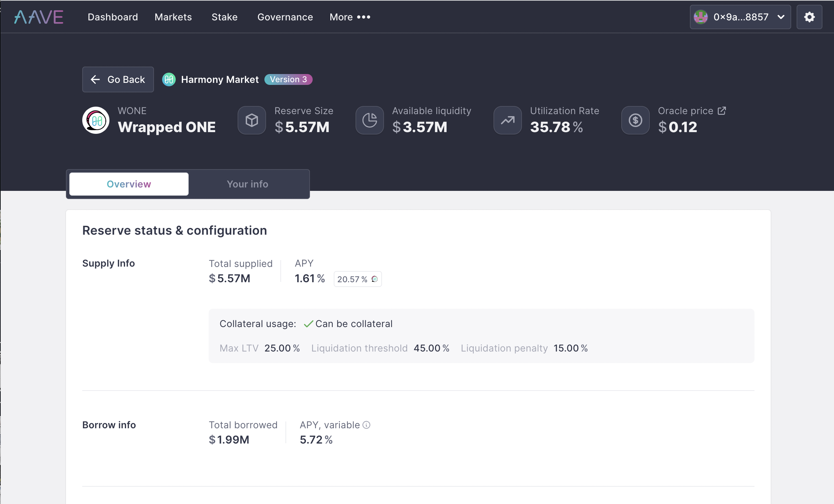
Task: Open the settings gear icon
Action: click(809, 17)
